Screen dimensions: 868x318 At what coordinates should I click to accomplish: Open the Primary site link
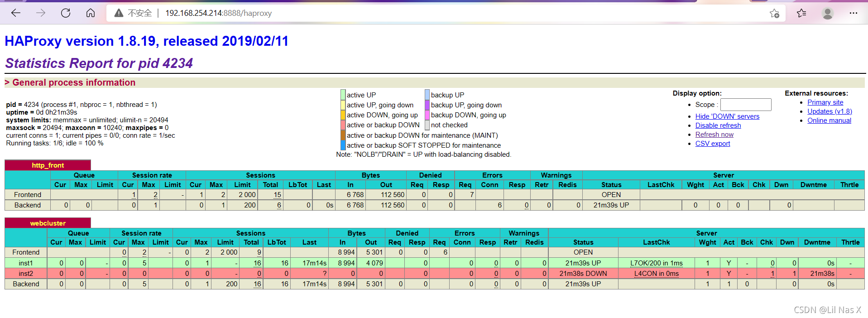click(x=825, y=102)
